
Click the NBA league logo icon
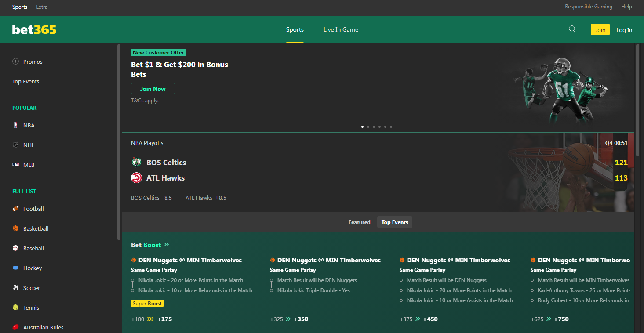16,125
